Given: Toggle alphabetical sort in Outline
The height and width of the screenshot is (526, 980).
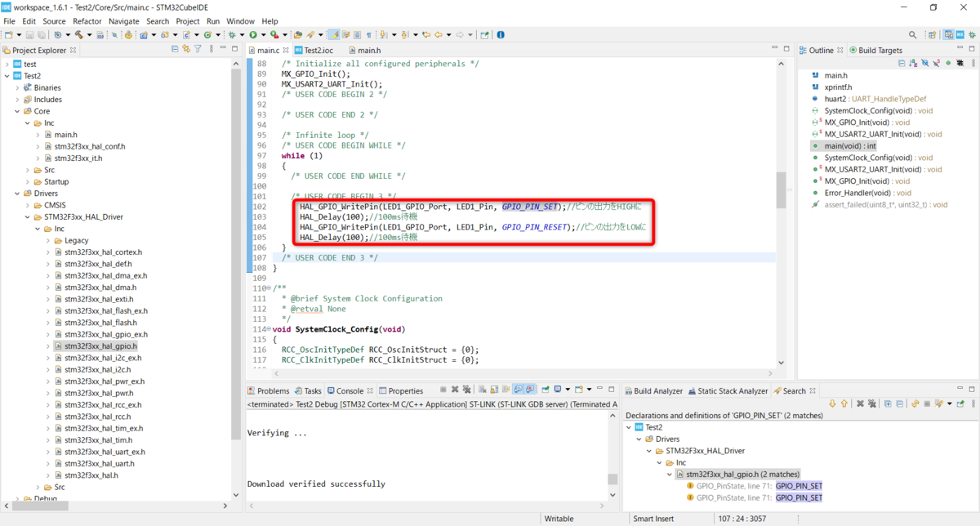Looking at the screenshot, I should [913, 63].
